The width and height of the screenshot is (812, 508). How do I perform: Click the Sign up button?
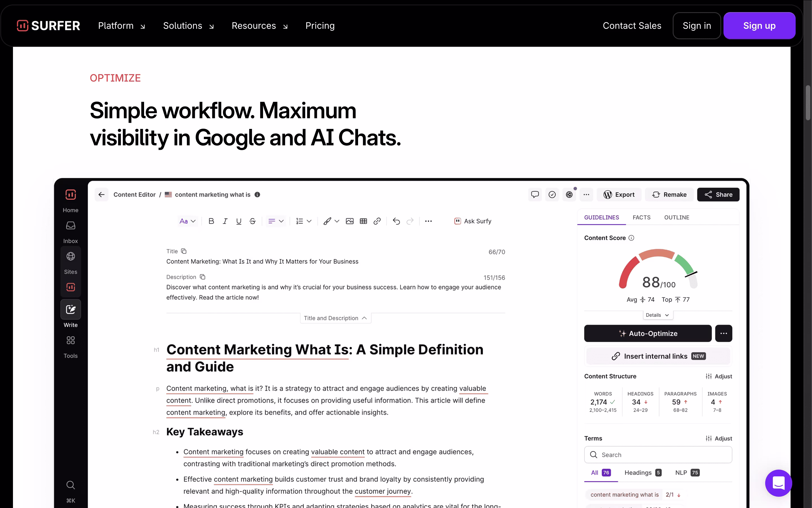pos(759,25)
